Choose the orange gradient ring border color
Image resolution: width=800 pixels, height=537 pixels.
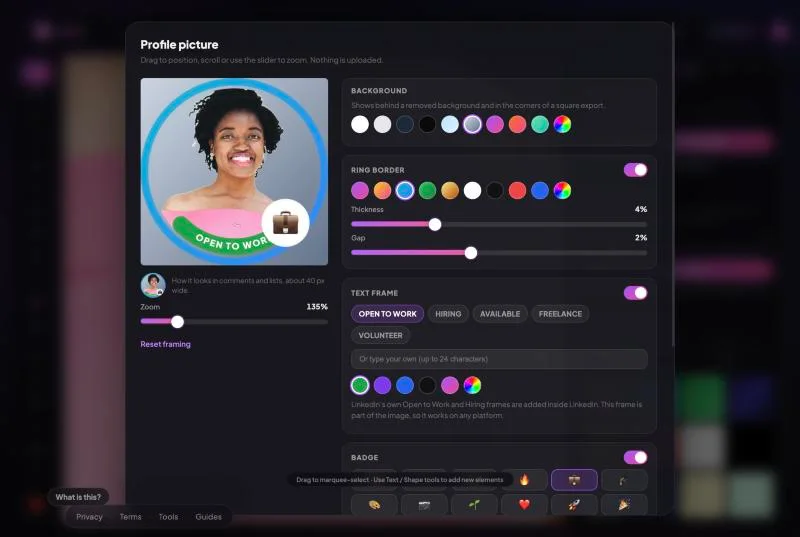pos(382,191)
